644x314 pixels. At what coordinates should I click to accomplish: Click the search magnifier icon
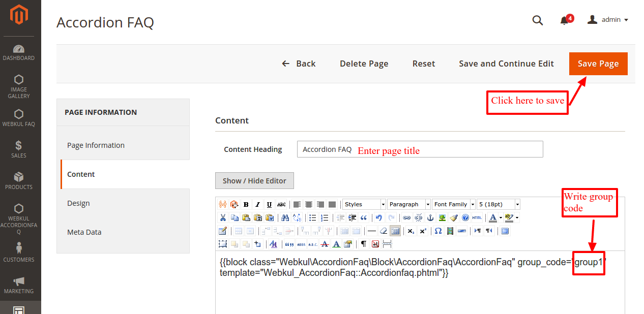538,20
